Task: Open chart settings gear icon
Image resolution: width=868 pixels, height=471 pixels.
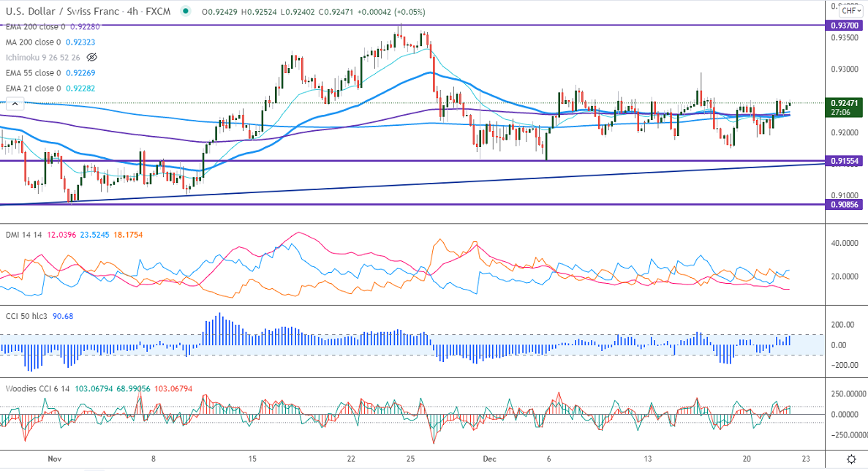Action: [x=852, y=459]
